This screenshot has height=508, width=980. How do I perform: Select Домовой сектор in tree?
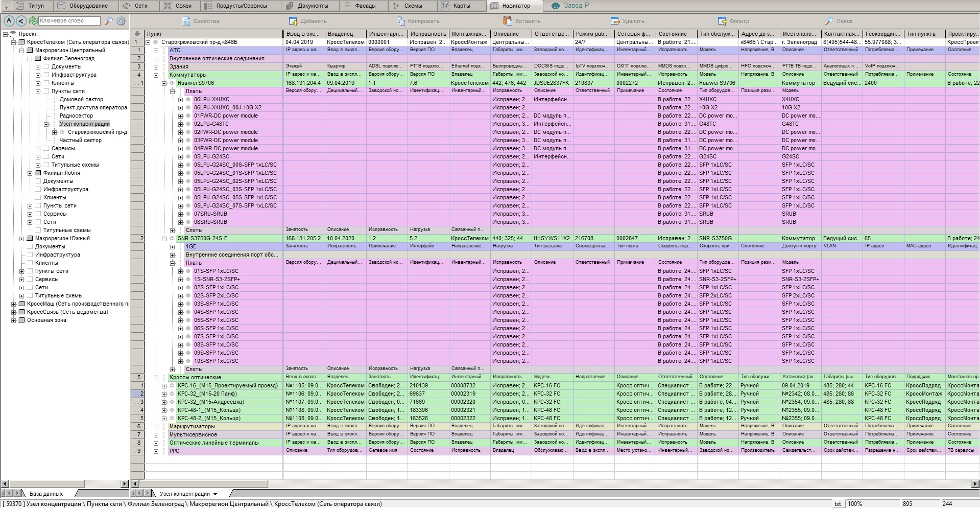tap(81, 100)
